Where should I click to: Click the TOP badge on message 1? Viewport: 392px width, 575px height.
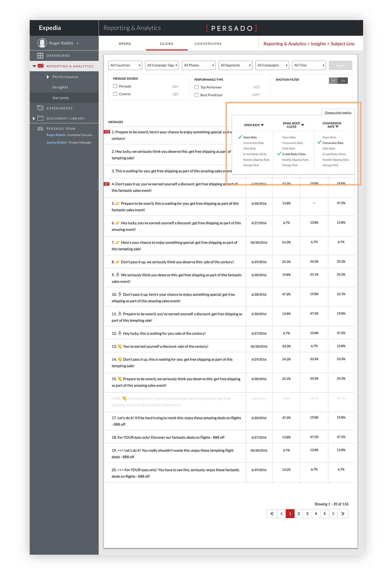click(x=107, y=132)
